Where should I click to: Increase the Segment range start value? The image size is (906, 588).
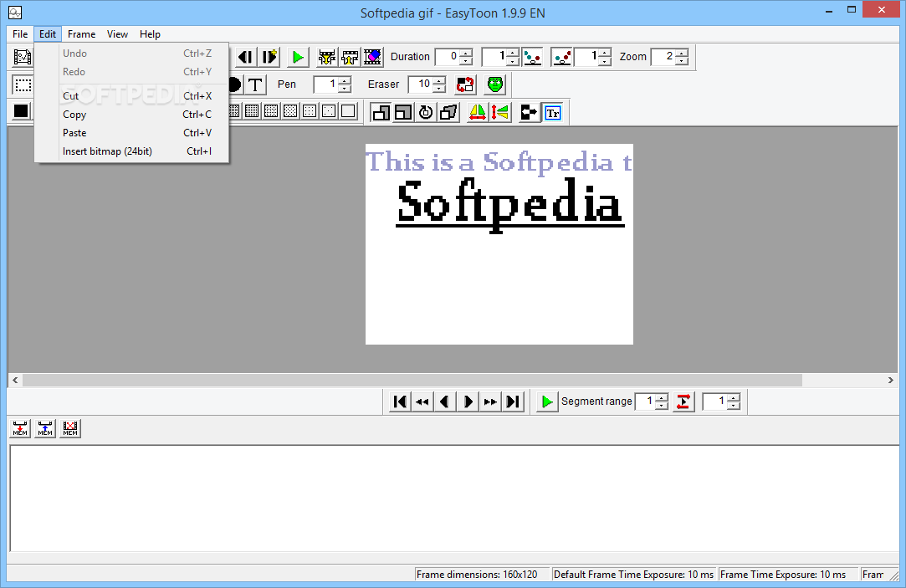663,397
